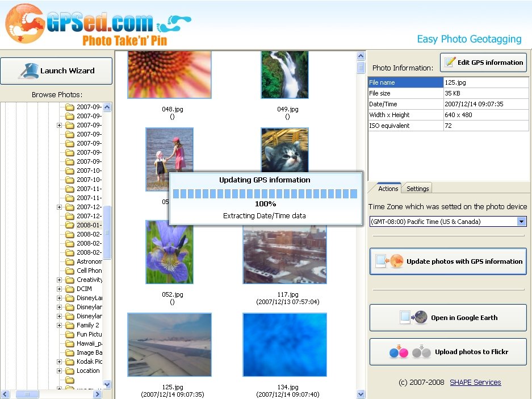532x399 pixels.
Task: Select the Astronom folder icon
Action: (70, 261)
